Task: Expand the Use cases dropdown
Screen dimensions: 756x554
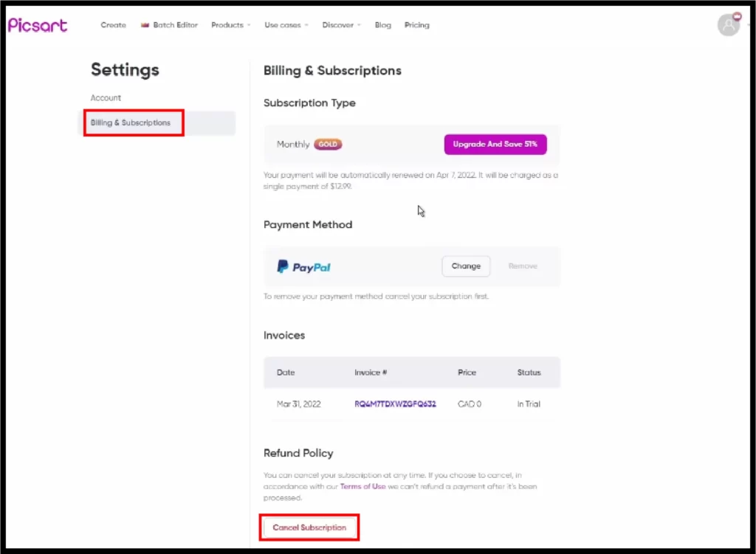Action: tap(286, 25)
